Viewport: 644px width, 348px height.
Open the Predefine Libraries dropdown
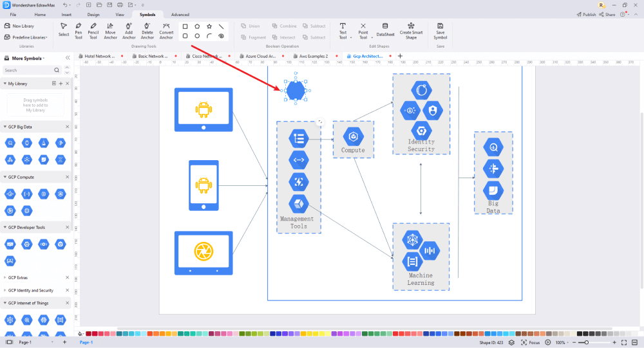coord(26,37)
